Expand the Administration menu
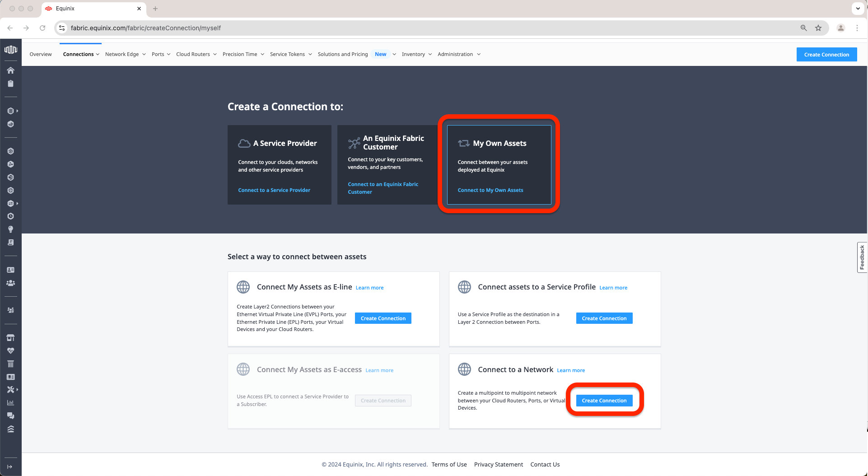 coord(459,54)
